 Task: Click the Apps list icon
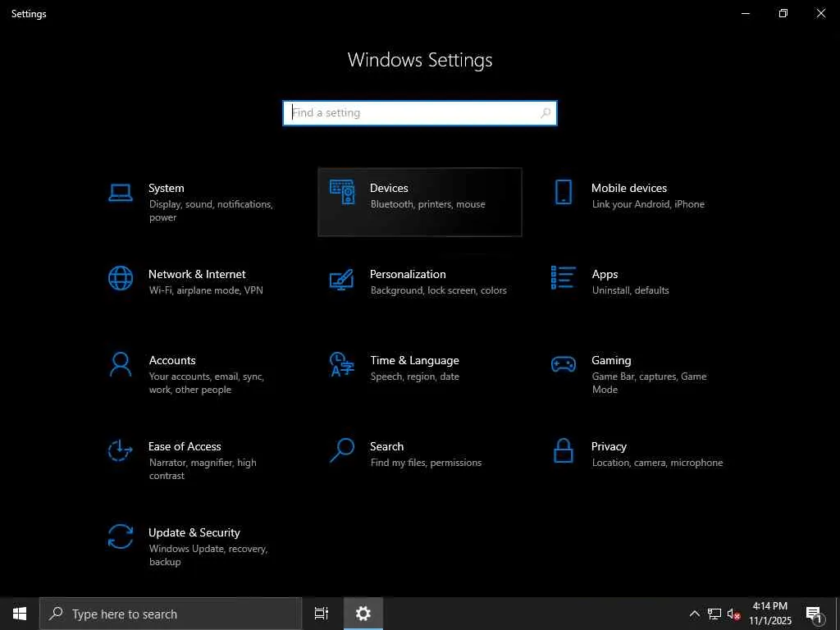pyautogui.click(x=564, y=277)
